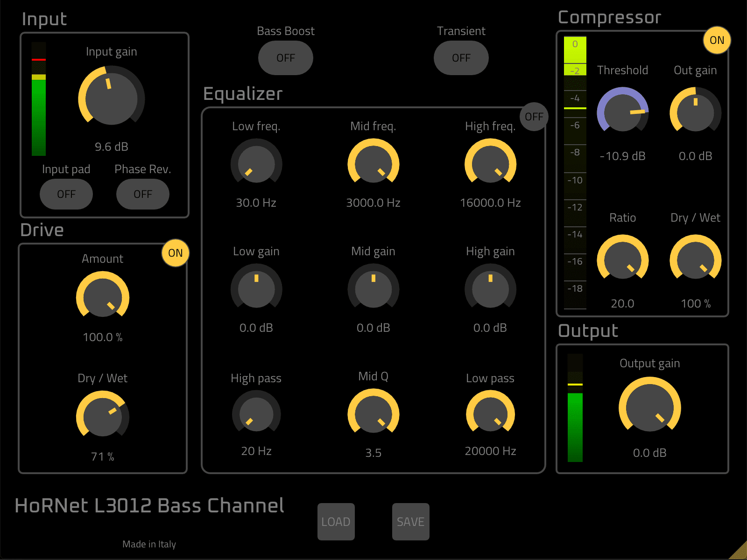Enable the Input pad switch
The image size is (747, 560).
(x=66, y=194)
